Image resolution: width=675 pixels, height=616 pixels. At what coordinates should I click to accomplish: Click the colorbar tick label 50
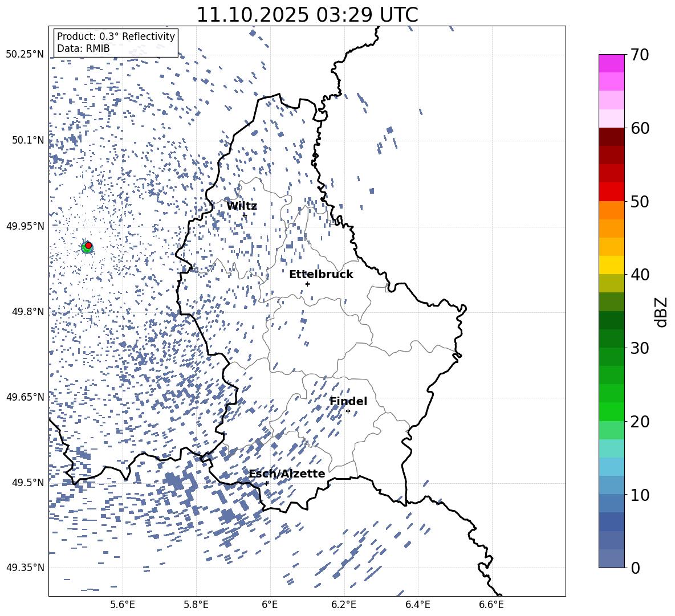point(640,202)
